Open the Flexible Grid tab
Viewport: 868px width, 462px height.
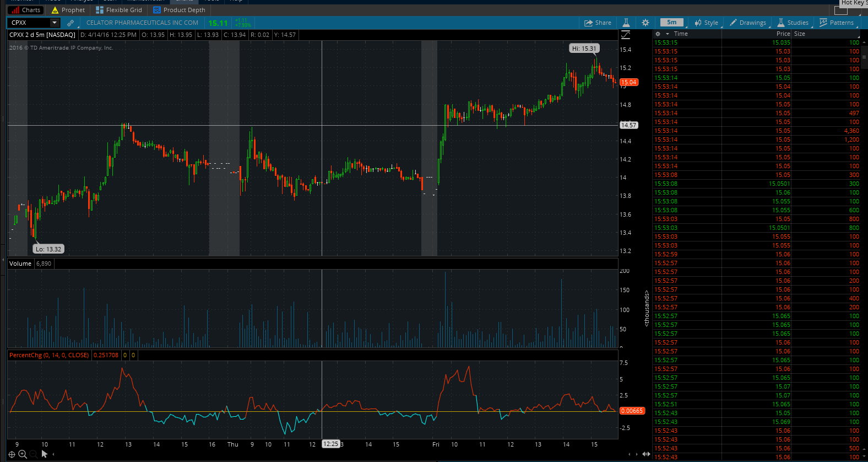pos(119,10)
